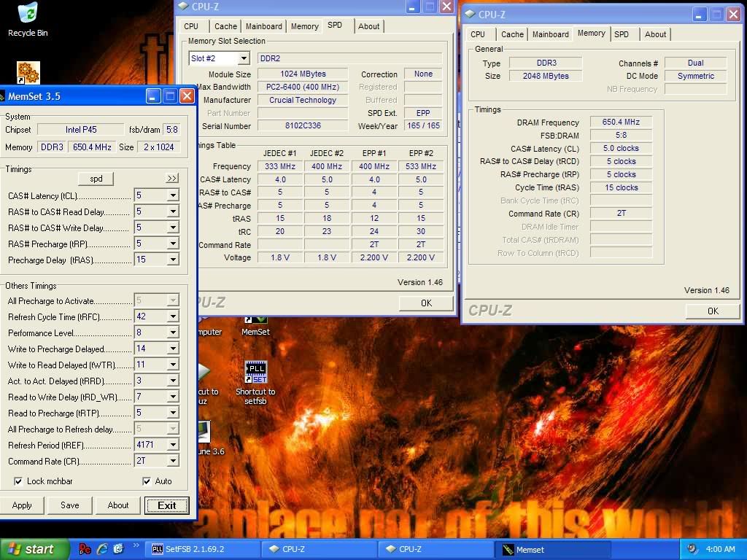Open About tab in CPU-Z SPD window
The width and height of the screenshot is (747, 560).
368,27
